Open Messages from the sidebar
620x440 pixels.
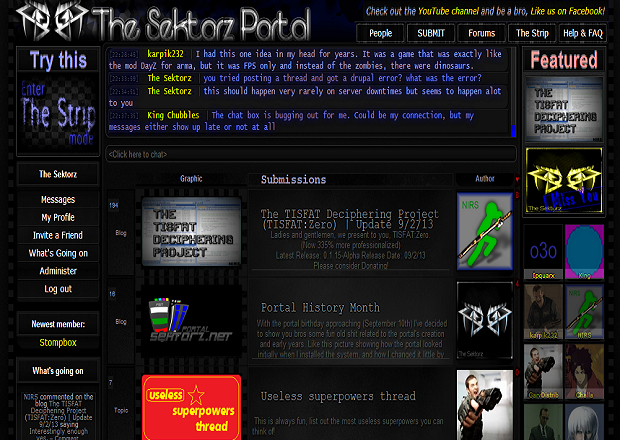click(x=58, y=200)
